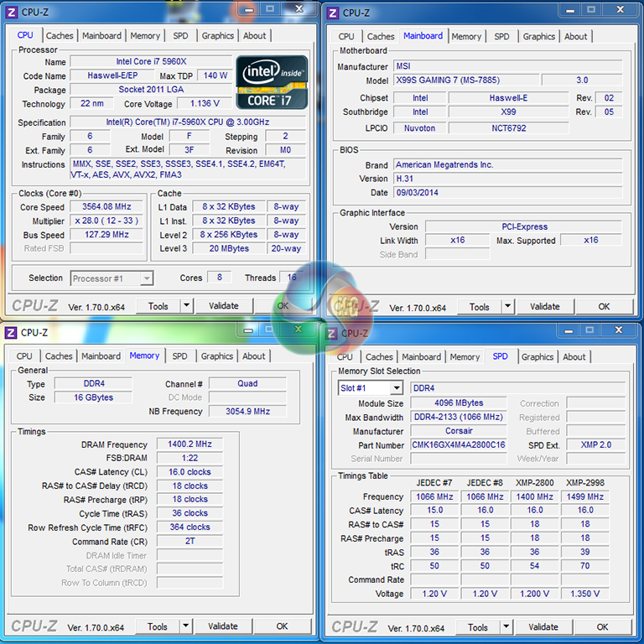Click the CPU-Z title icon in the Memory window

tap(11, 333)
